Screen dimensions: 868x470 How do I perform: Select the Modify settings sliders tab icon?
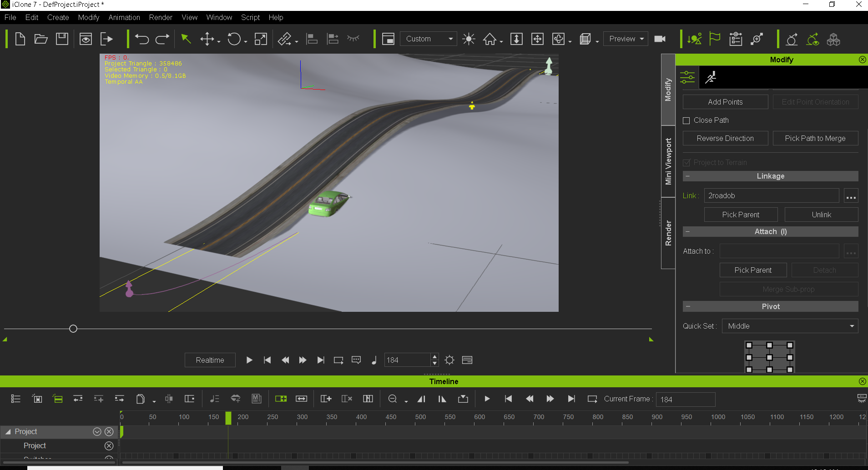687,77
